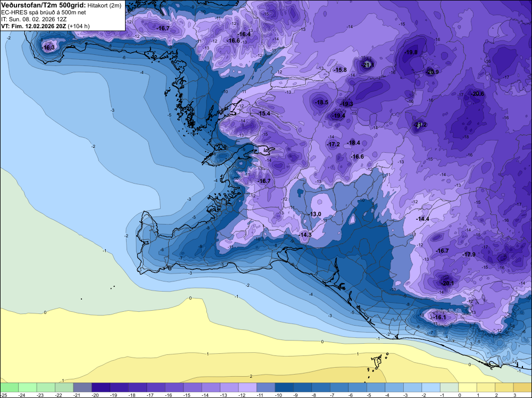Click the dark purple legend swatch labeled -20
The width and height of the screenshot is (532, 398).
(x=101, y=387)
